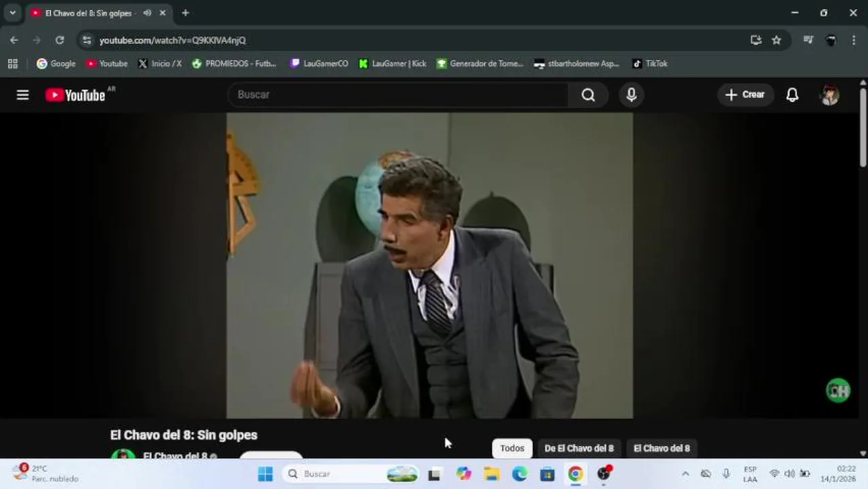Viewport: 868px width, 489px height.
Task: Open the Wi-Fi network tray icon
Action: [x=774, y=474]
